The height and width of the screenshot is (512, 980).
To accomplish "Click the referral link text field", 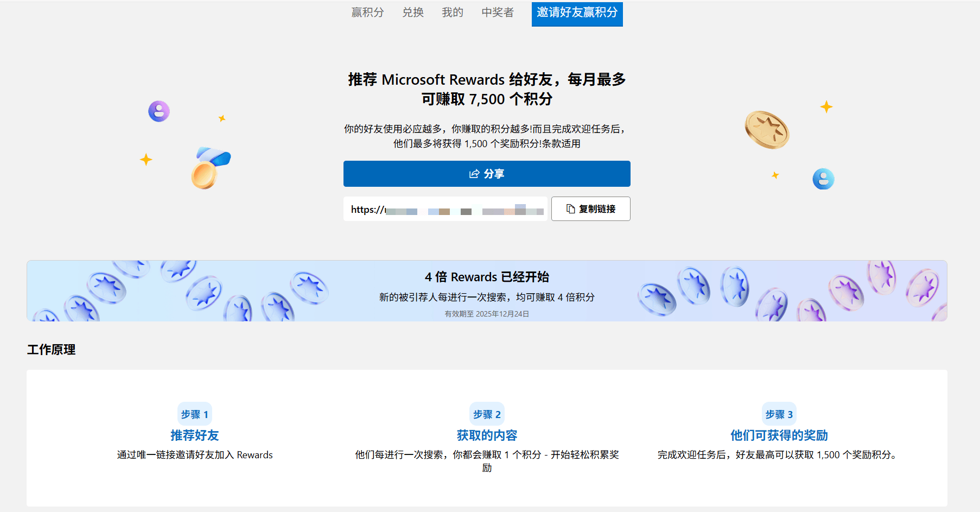I will [446, 209].
